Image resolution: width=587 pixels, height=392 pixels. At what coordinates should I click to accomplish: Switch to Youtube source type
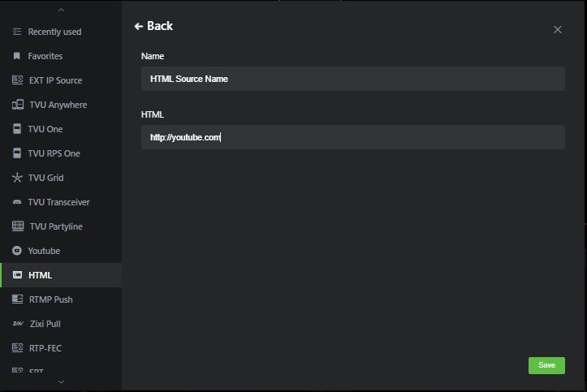pos(61,251)
